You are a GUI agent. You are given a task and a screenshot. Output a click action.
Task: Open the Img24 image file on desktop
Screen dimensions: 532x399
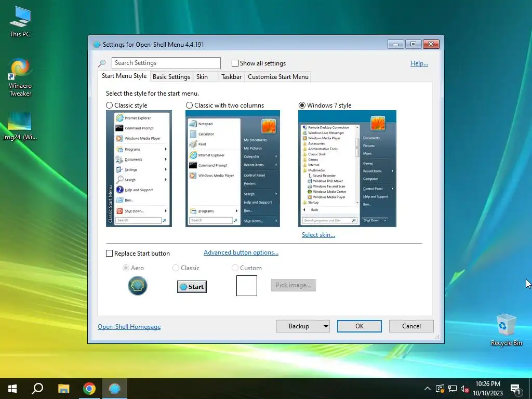(20, 126)
